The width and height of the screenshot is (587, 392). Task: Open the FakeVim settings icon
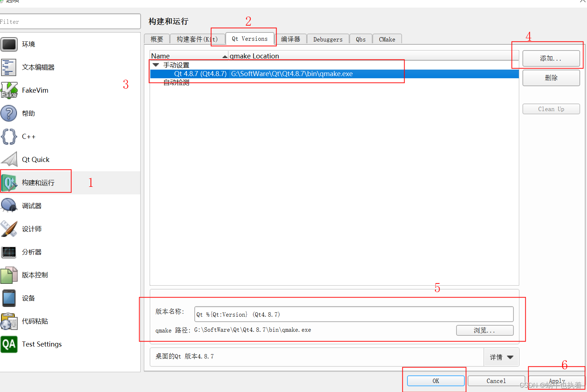click(9, 91)
